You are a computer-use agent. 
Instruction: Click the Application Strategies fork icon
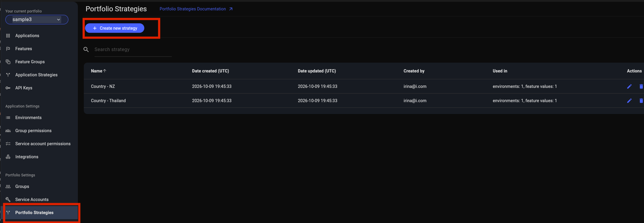[x=8, y=75]
